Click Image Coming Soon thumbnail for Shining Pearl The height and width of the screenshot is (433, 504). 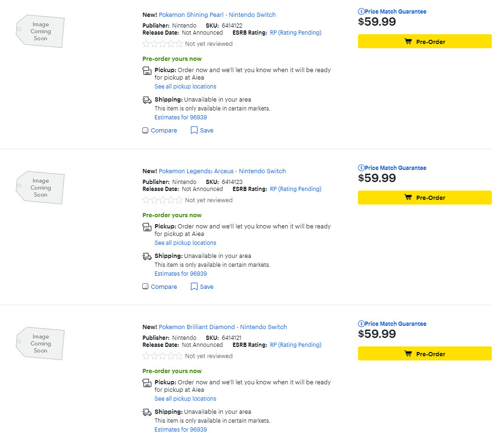tap(40, 31)
